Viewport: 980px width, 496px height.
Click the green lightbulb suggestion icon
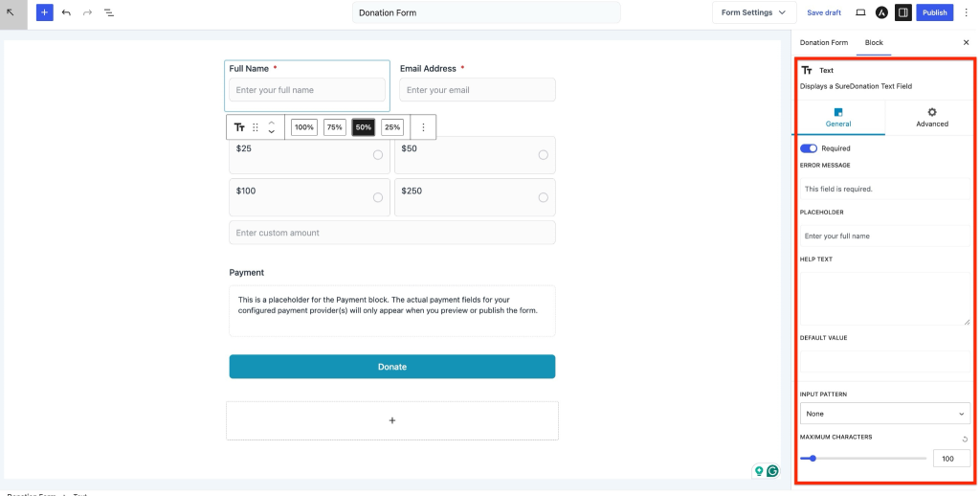[x=759, y=471]
